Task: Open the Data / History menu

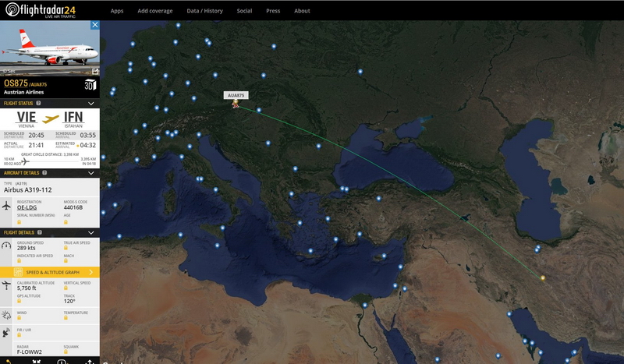Action: click(x=204, y=11)
